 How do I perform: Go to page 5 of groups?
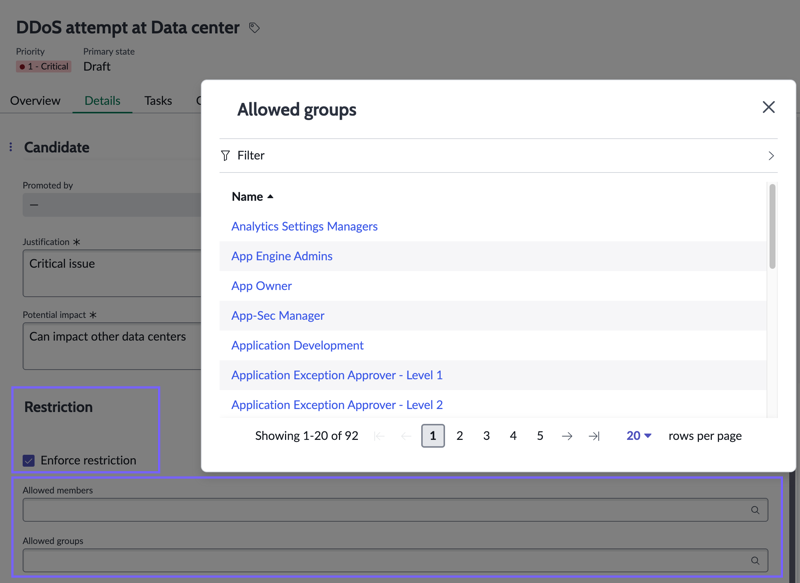[540, 436]
